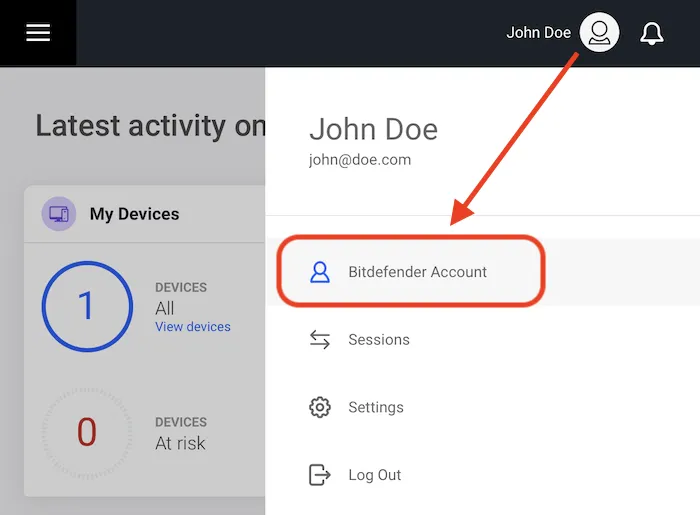Click the My Devices monitor icon
This screenshot has width=700, height=515.
coord(59,214)
